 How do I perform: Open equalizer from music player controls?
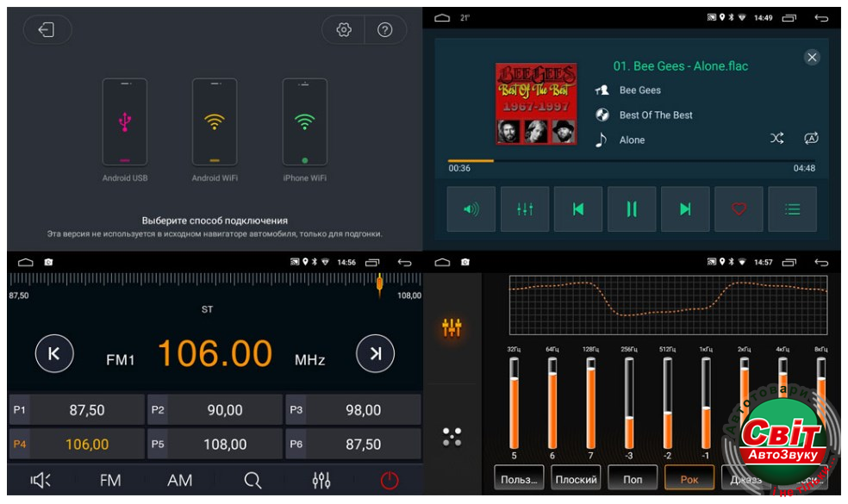point(525,209)
